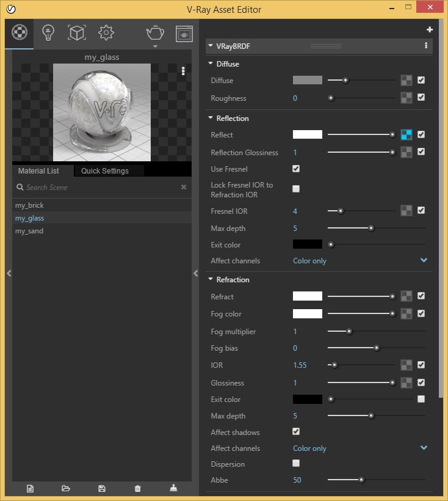Click the Fog color texture slot
The image size is (448, 501).
point(406,313)
